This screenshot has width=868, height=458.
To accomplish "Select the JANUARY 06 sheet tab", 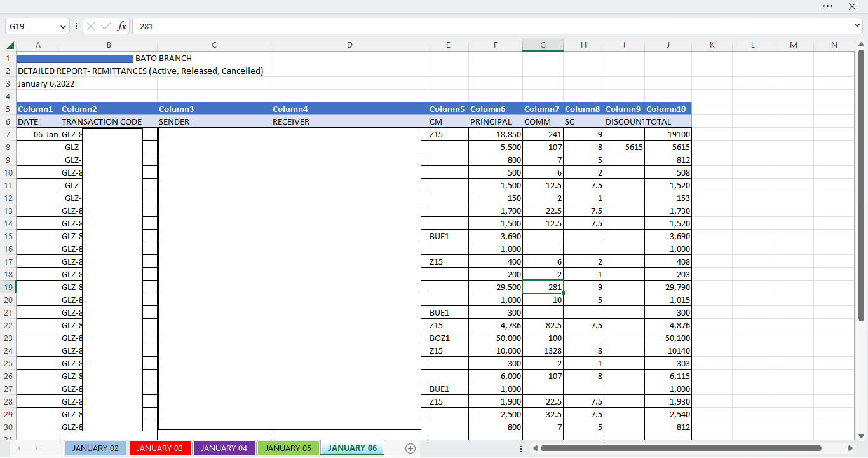I will coord(353,448).
